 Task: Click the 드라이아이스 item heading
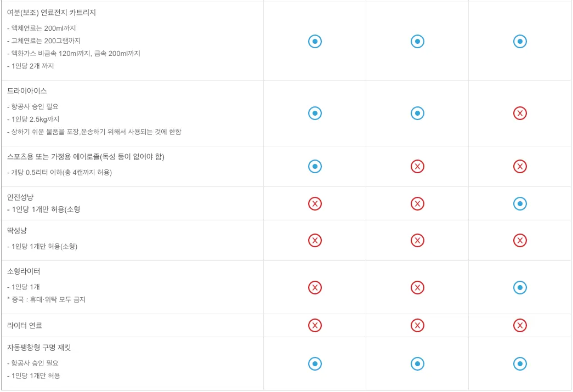[x=27, y=91]
